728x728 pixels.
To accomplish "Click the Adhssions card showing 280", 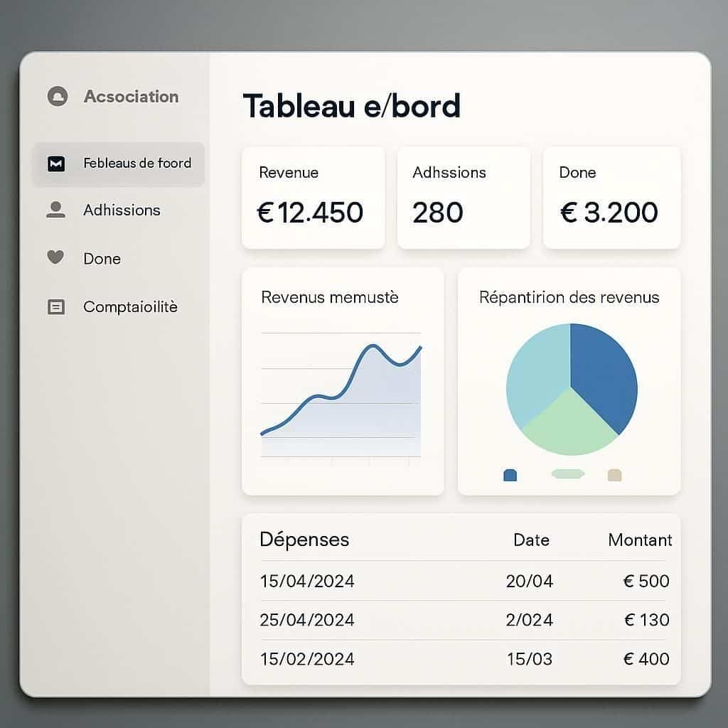I will (464, 197).
